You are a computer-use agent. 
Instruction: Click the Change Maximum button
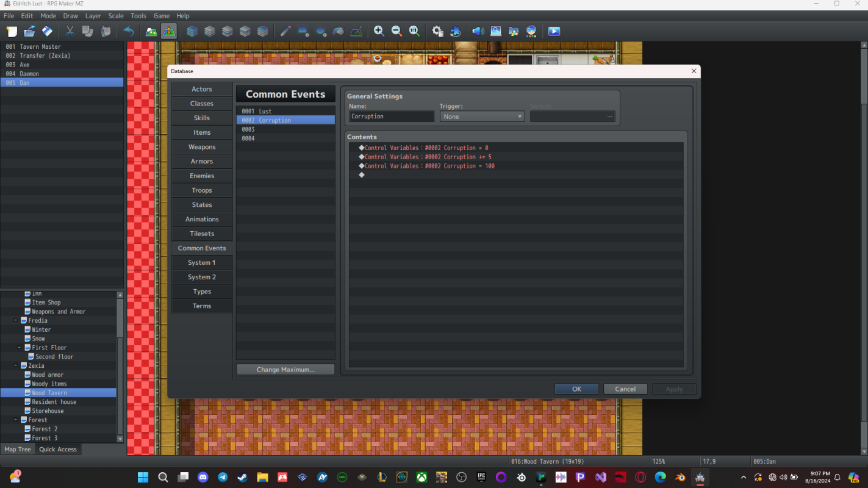[285, 370]
